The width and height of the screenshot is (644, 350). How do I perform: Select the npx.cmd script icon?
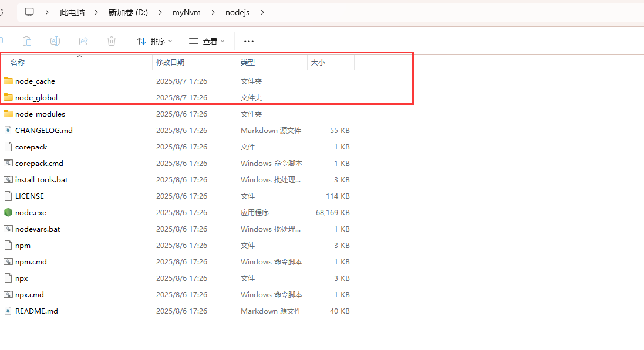tap(8, 294)
